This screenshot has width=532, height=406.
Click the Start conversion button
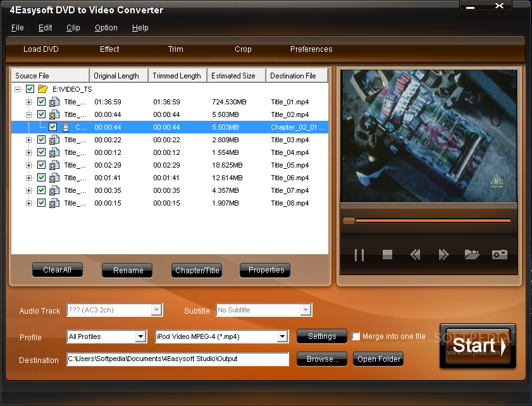pos(478,346)
